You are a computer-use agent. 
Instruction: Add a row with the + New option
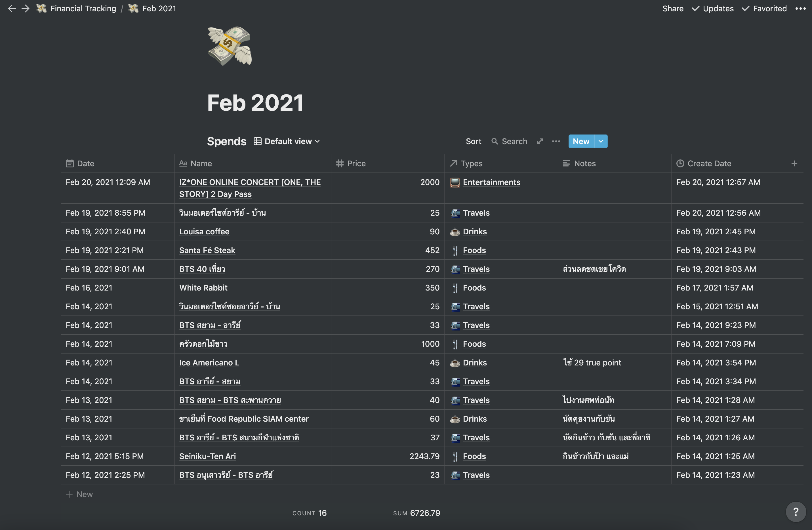click(x=79, y=494)
